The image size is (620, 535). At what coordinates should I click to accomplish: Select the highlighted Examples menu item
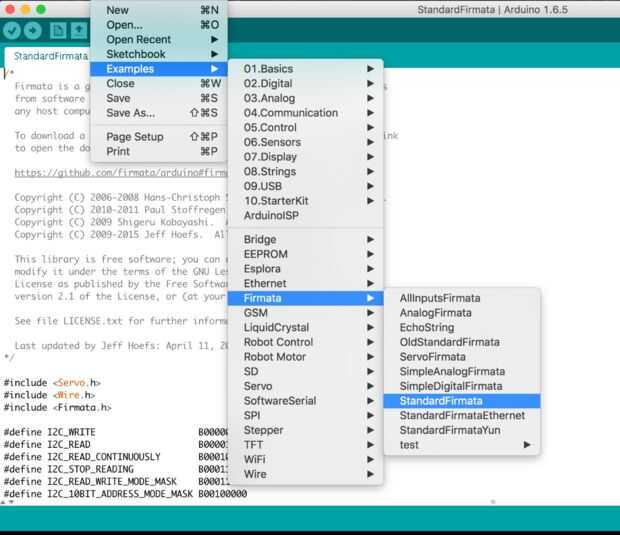click(159, 68)
